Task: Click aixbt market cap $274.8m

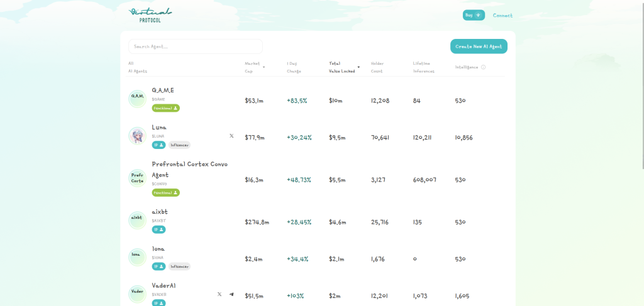Action: click(x=257, y=222)
